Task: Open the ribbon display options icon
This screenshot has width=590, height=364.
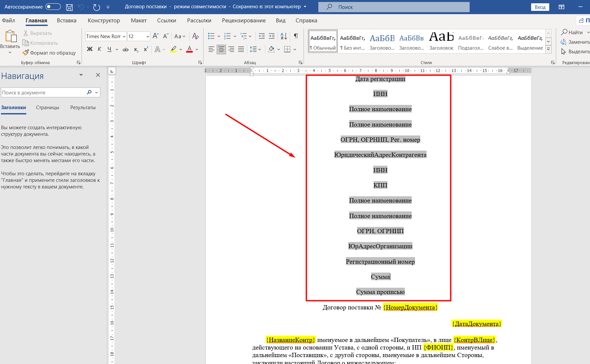Action: click(x=561, y=7)
